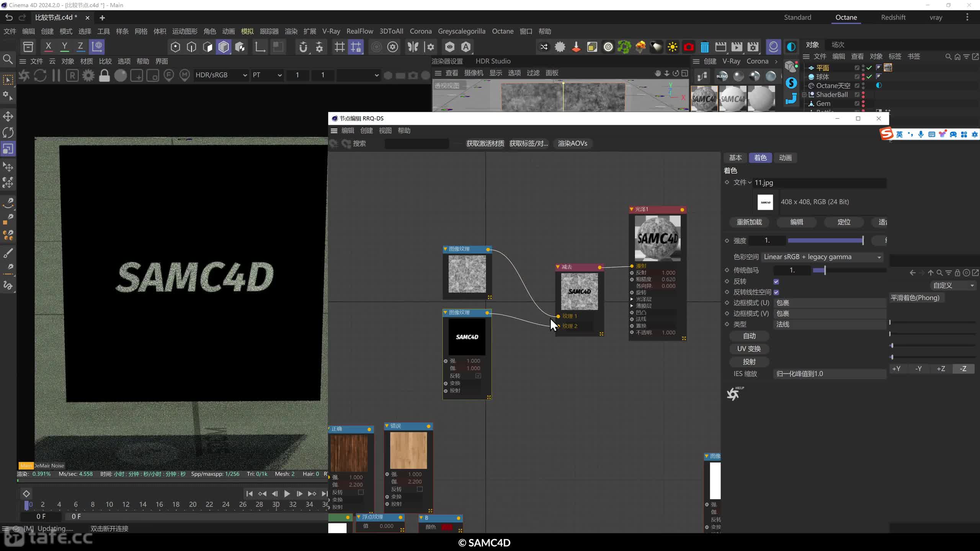Toggle visibility dots for Octane天空 object
Viewport: 980px width, 551px height.
click(863, 86)
